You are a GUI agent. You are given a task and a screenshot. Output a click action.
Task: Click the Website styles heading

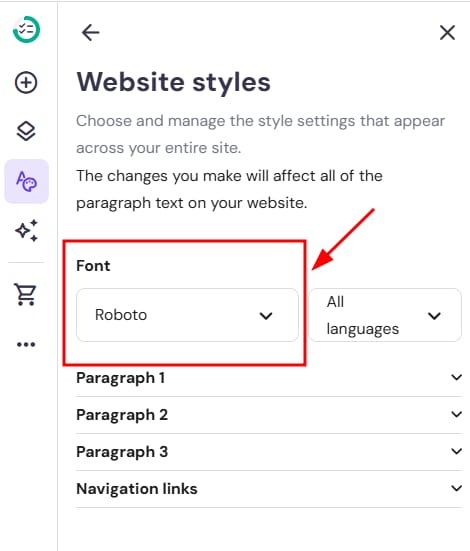(174, 82)
